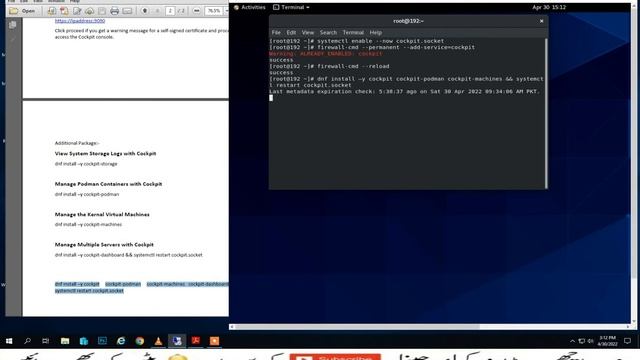Open the Activities overview in GNOME
640x360 pixels.
point(249,7)
